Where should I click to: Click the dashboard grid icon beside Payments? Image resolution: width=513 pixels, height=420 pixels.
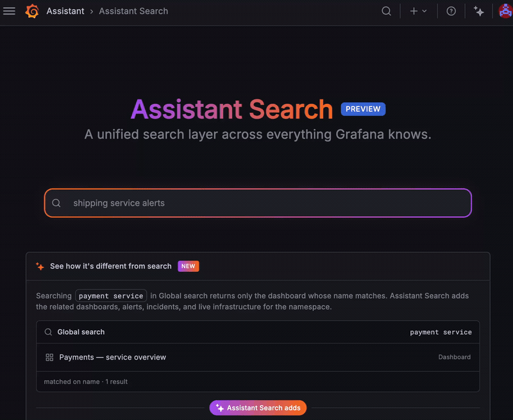coord(49,357)
